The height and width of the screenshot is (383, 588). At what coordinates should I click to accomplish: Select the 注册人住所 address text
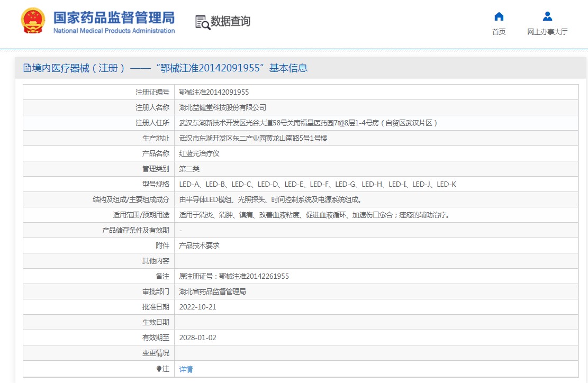pyautogui.click(x=308, y=123)
